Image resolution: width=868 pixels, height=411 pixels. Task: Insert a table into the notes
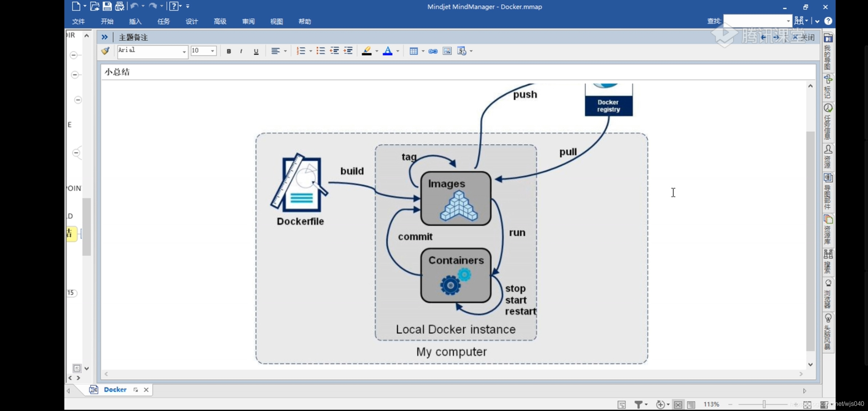point(413,51)
